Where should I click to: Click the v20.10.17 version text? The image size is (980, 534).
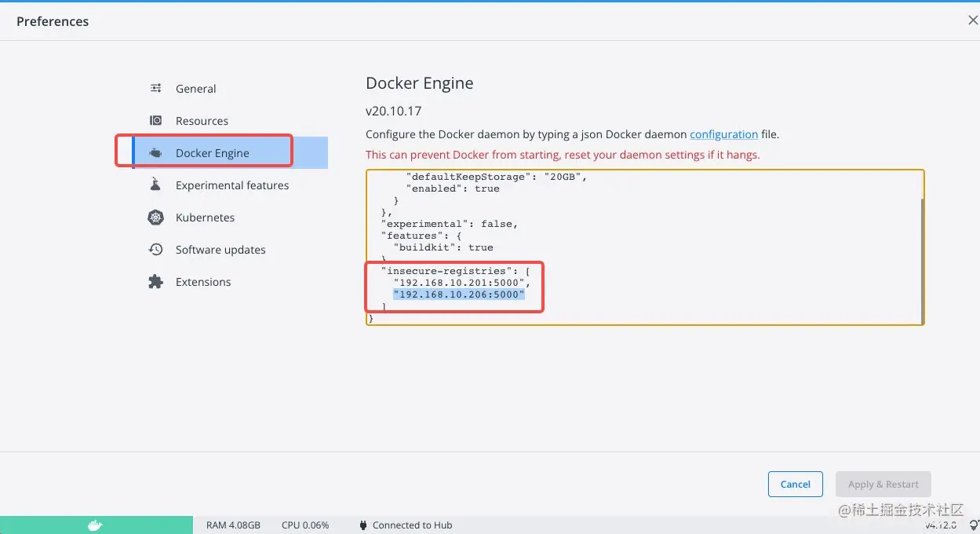click(393, 111)
